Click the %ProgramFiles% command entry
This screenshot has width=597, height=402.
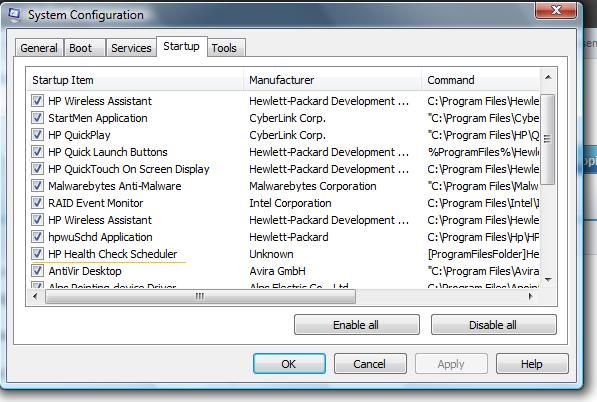click(483, 152)
